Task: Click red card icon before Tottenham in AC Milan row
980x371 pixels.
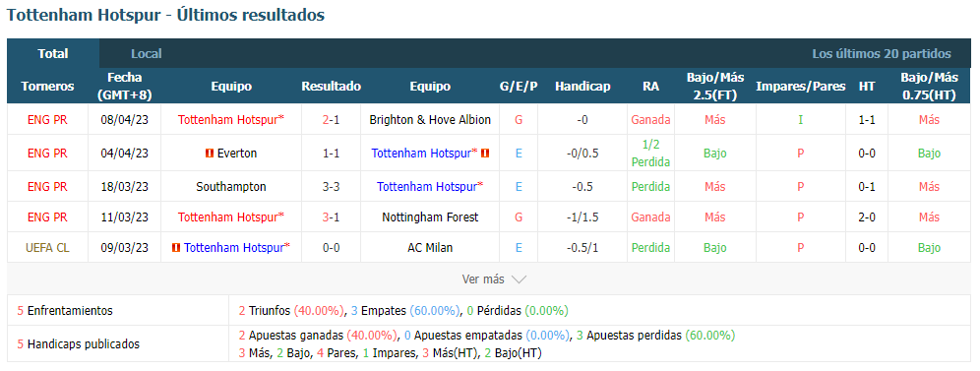Action: tap(175, 248)
